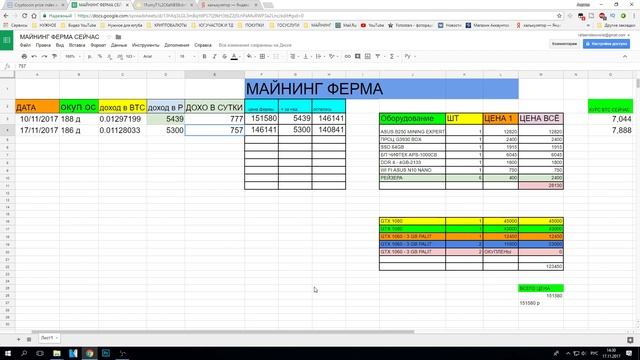The height and width of the screenshot is (360, 640).
Task: Open the Вид menu
Action: pos(60,45)
